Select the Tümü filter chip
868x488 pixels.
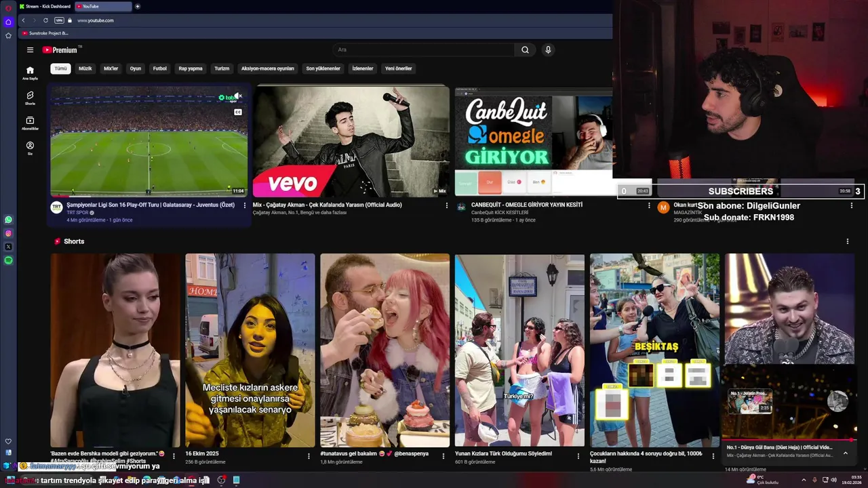(x=60, y=68)
